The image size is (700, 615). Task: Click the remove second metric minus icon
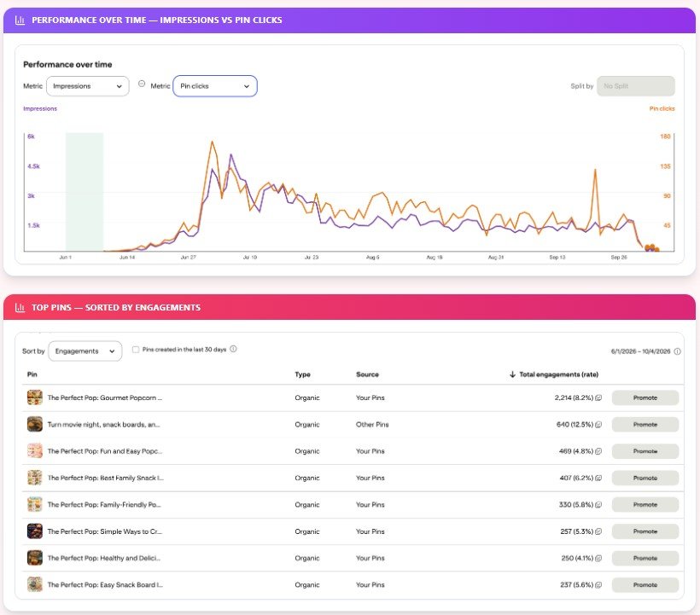click(142, 84)
